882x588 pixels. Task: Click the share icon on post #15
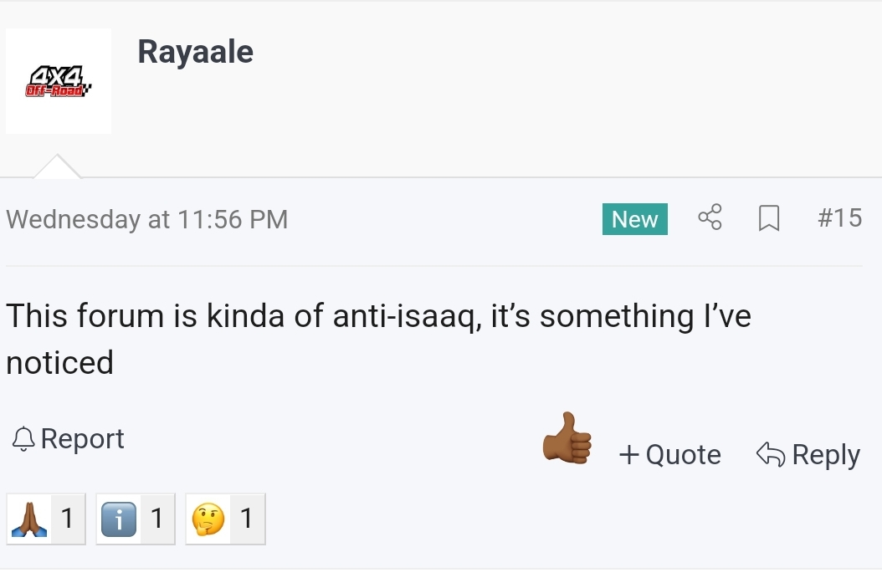[x=710, y=218]
